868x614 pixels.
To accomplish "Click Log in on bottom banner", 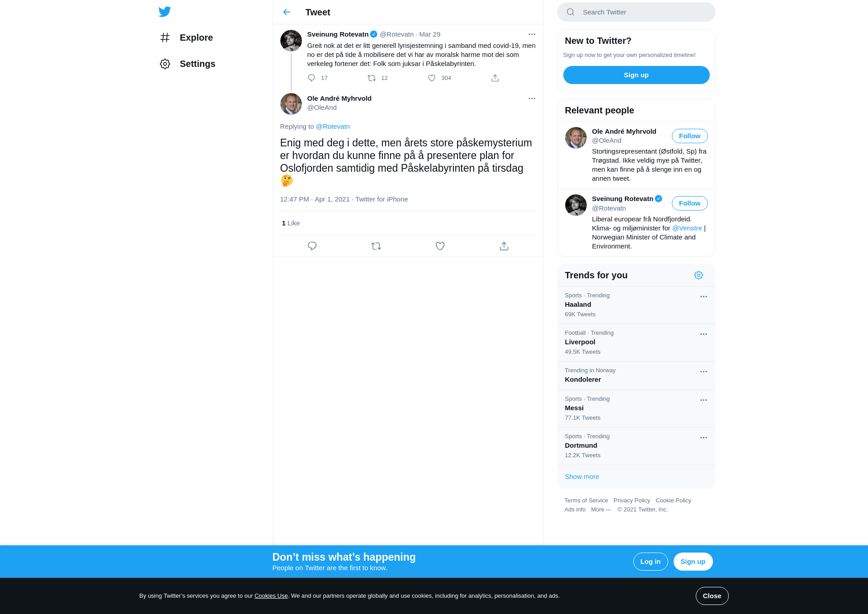I will point(651,562).
